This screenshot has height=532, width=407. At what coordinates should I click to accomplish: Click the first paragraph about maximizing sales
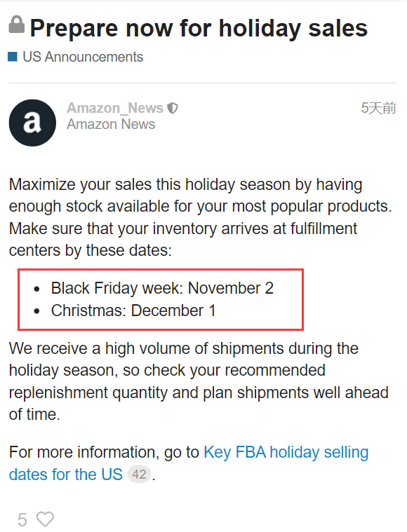tap(201, 217)
